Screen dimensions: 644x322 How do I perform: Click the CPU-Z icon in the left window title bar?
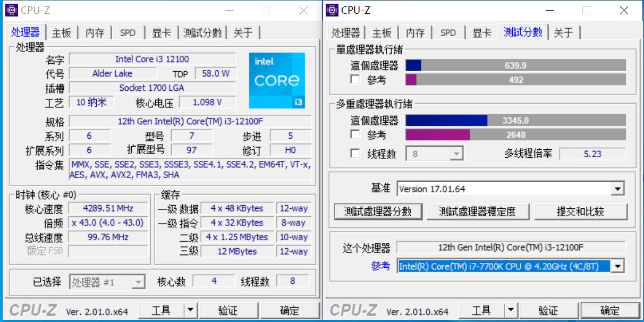tap(12, 10)
